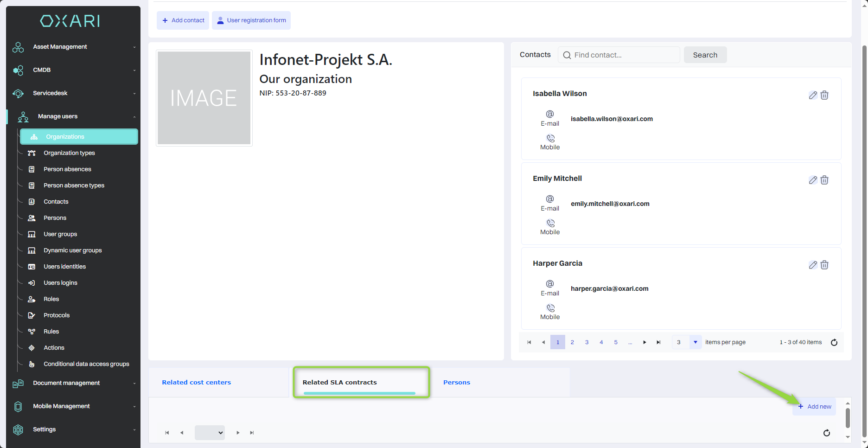Go to next contacts page arrow
Viewport: 868px width, 448px height.
pyautogui.click(x=645, y=342)
